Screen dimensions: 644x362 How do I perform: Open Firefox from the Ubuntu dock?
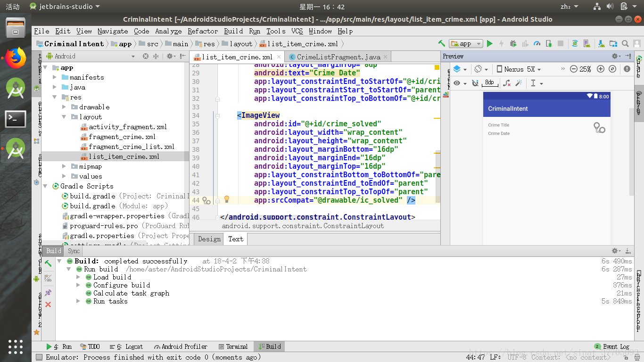[x=16, y=58]
